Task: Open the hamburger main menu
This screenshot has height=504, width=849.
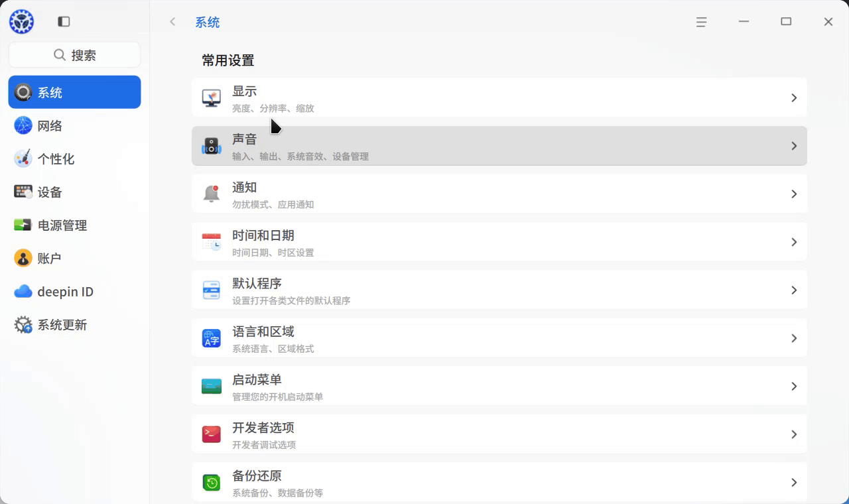Action: (x=701, y=22)
